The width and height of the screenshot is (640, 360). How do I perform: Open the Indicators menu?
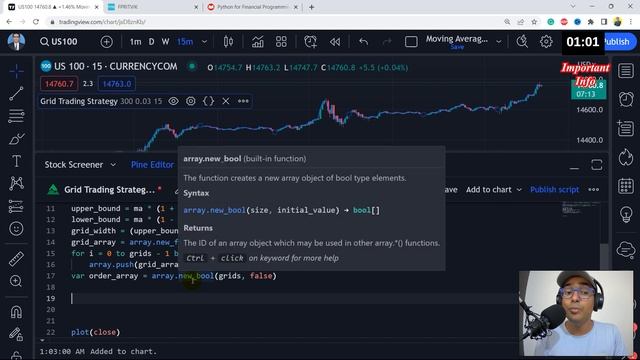pos(258,42)
